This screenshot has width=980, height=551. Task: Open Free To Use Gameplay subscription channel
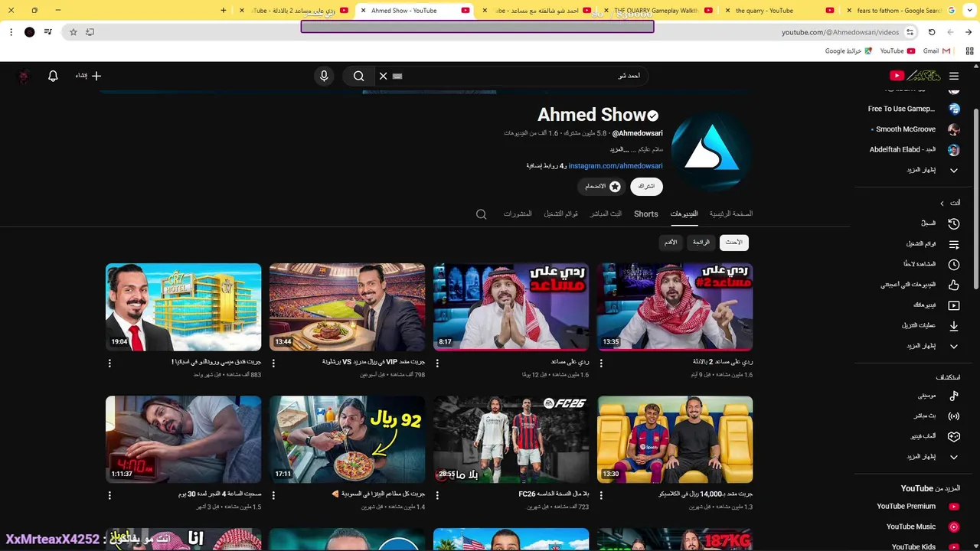point(913,109)
